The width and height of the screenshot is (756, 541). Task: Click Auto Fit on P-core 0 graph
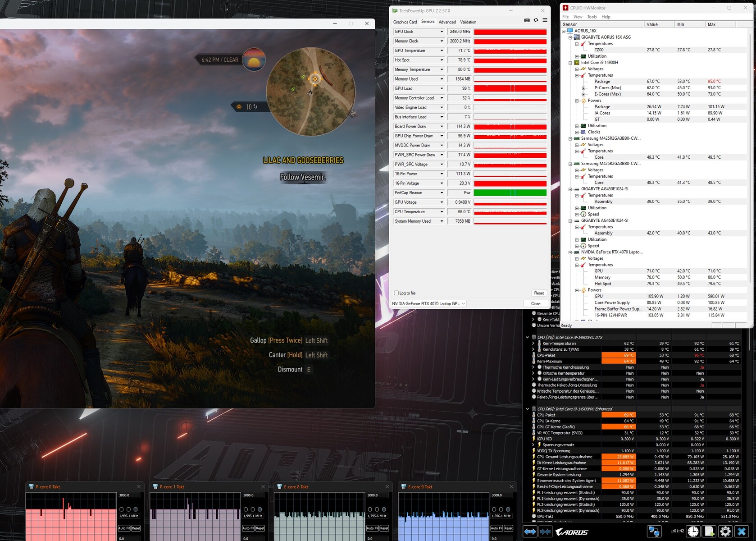click(x=124, y=528)
